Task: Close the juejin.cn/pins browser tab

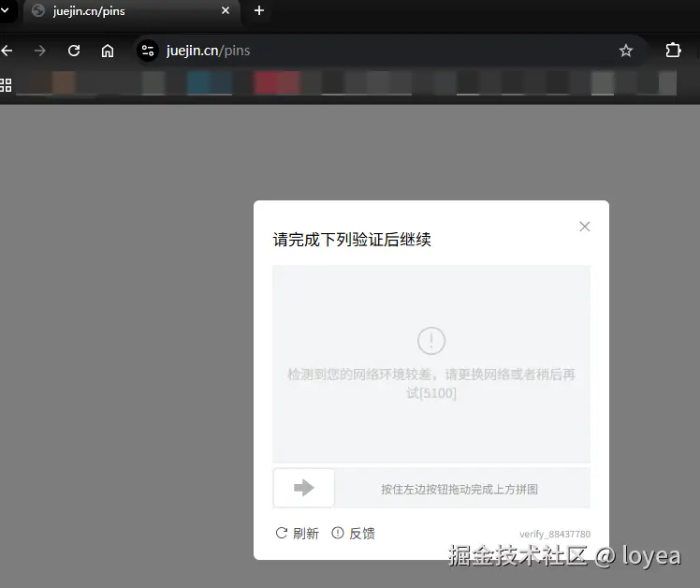Action: click(226, 10)
